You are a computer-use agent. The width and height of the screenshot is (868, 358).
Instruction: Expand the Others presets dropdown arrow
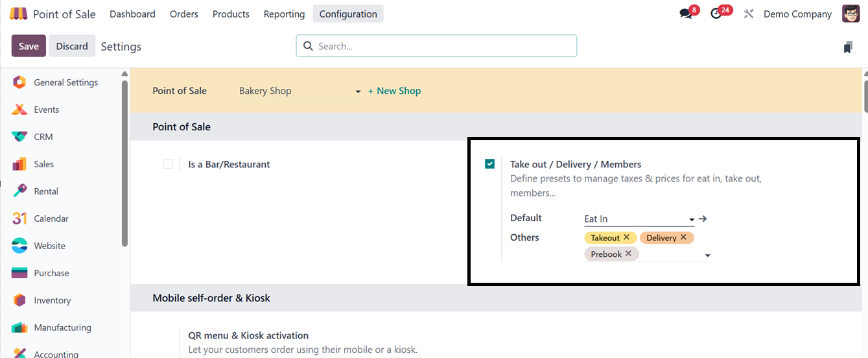708,255
